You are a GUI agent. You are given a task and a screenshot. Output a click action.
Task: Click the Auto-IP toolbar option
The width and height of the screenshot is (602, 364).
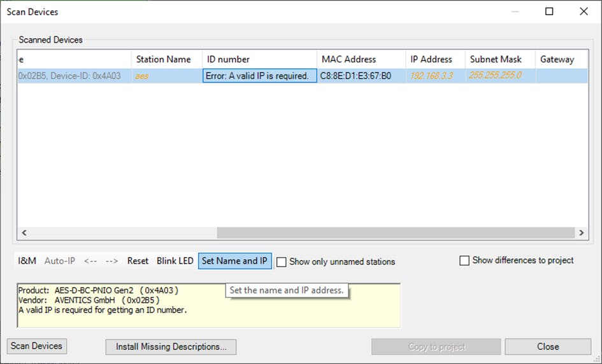pos(60,261)
